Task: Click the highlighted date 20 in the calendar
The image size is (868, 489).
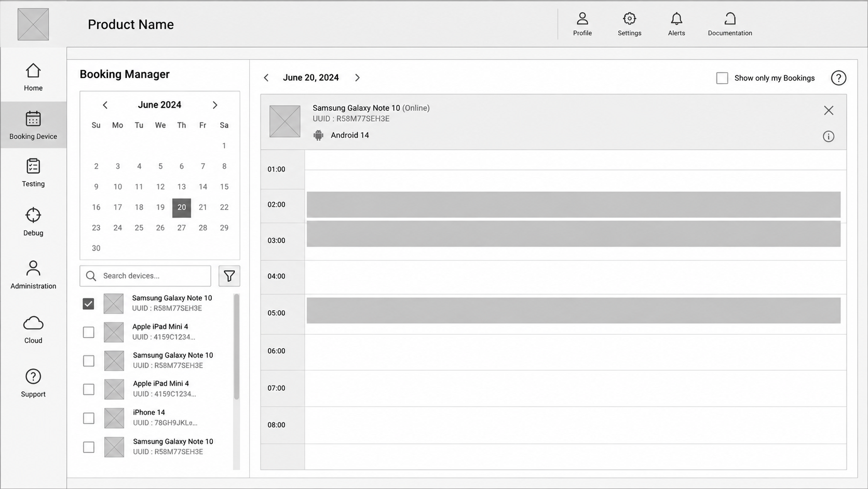Action: click(x=182, y=207)
